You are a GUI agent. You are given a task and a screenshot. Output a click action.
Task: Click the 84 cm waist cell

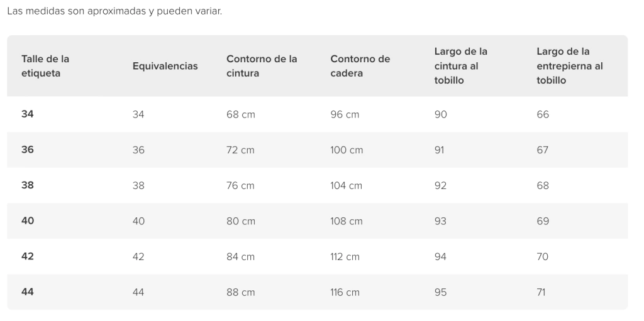[x=240, y=256]
